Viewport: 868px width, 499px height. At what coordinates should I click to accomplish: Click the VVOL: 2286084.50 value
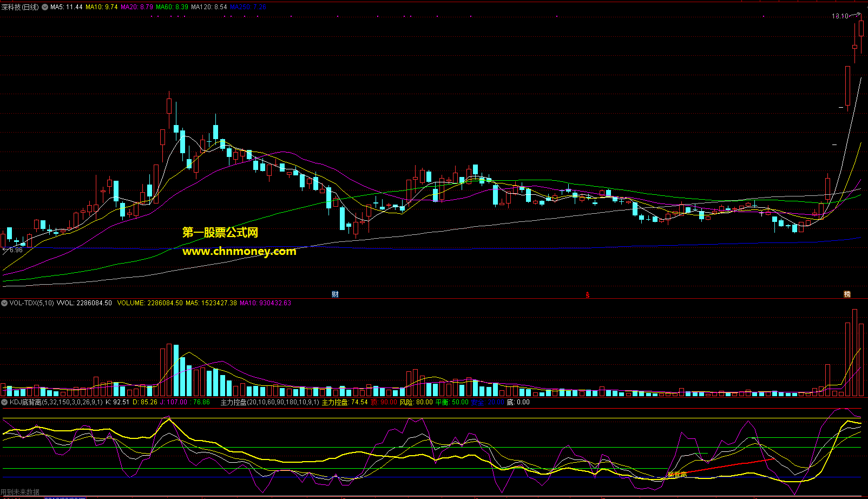(84, 303)
